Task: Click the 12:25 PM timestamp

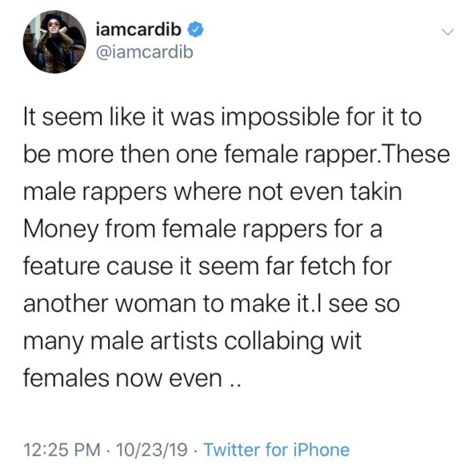Action: 62,449
